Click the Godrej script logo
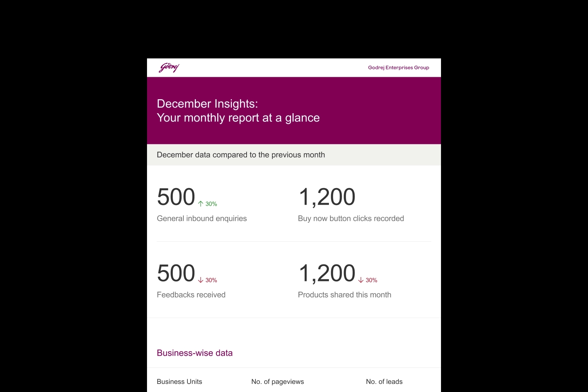The width and height of the screenshot is (588, 392). 169,68
